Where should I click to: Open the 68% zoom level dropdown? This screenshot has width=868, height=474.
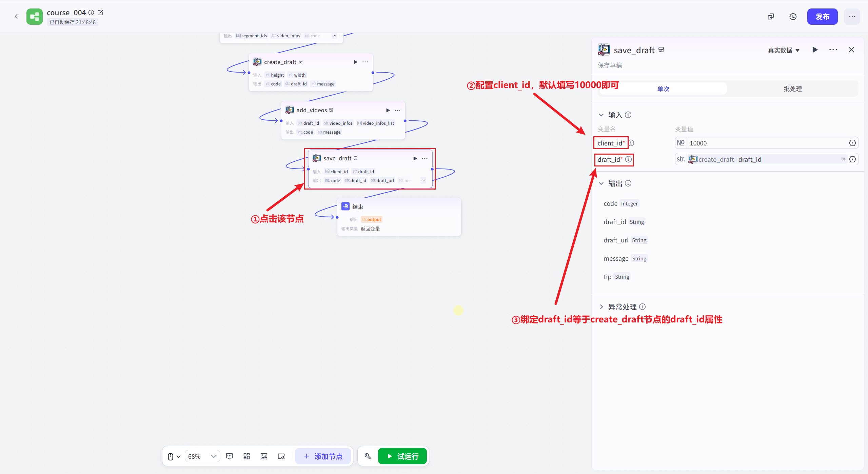tap(202, 456)
